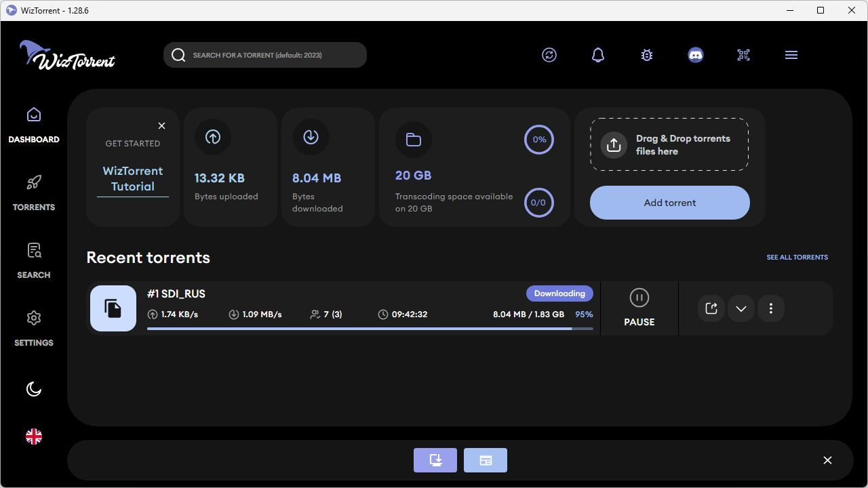This screenshot has width=868, height=488.
Task: Click the Drag & Drop torrents area
Action: 669,144
